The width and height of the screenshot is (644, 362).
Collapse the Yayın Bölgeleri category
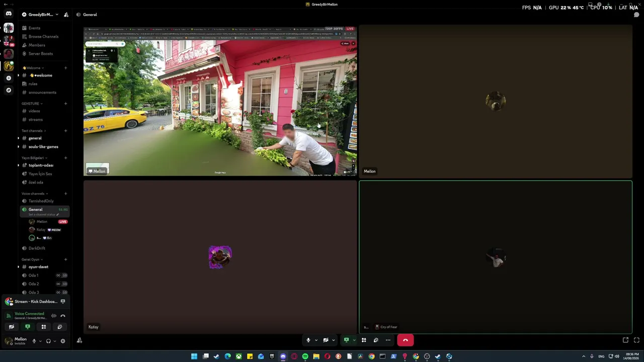point(34,158)
